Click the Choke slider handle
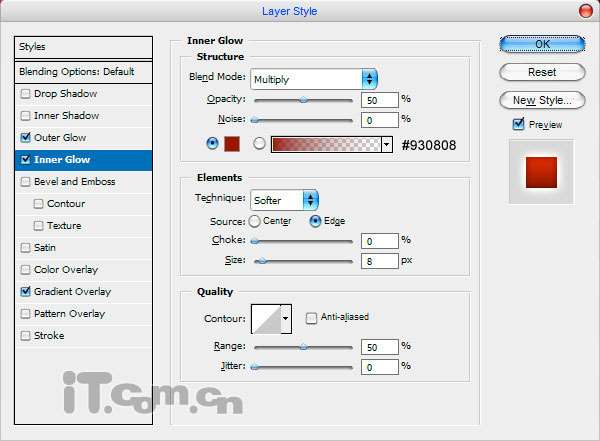The width and height of the screenshot is (600, 441). pos(255,241)
